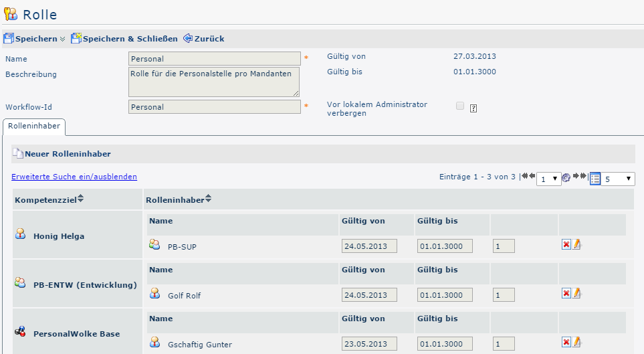Sort by the Rolleninhaber column

208,199
